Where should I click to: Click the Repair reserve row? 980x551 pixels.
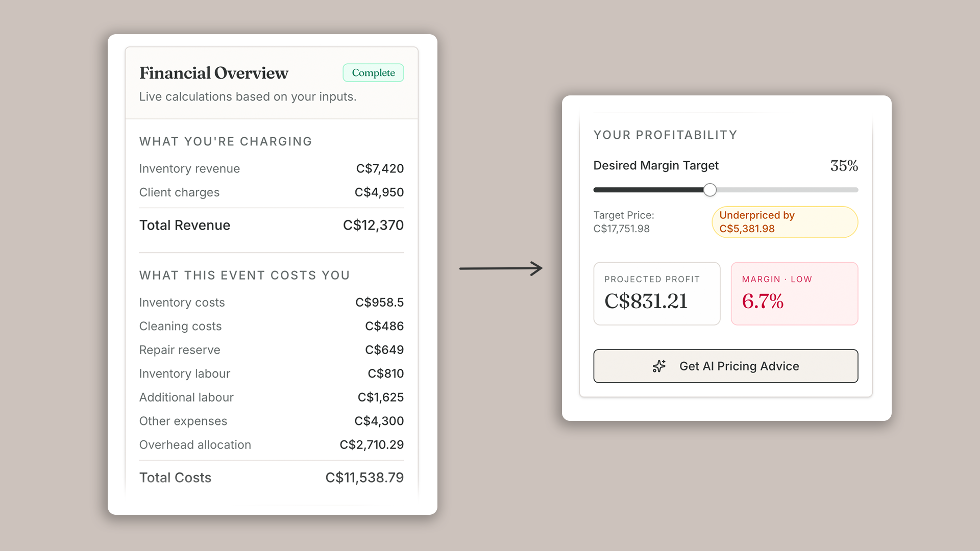(x=272, y=350)
